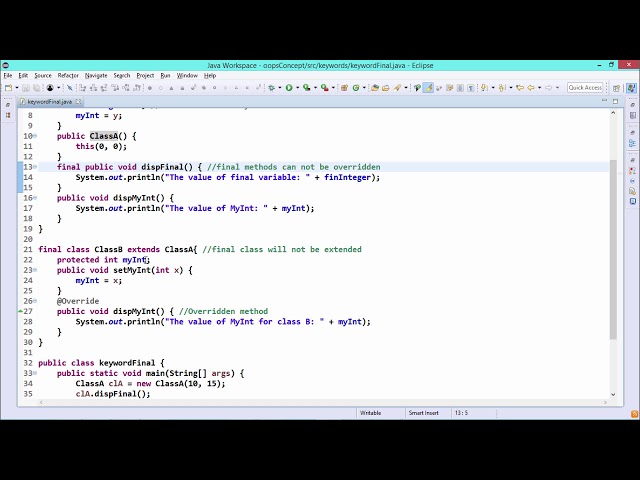Open the Declaration view icon in right trim
640x480 pixels.
pos(632,191)
